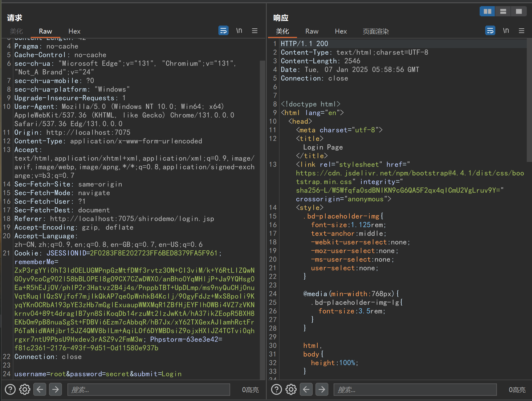Click the request panel vertical scrollbar
Image resolution: width=532 pixels, height=401 pixels.
click(262, 220)
